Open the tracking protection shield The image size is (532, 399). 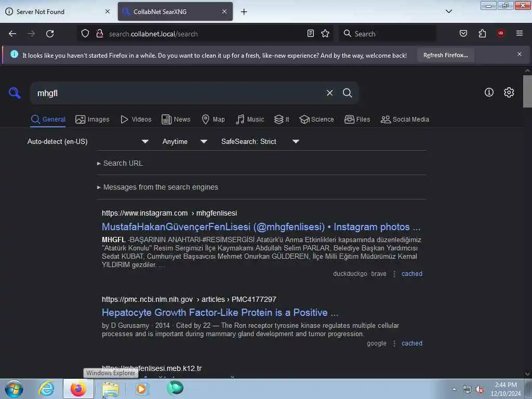[x=85, y=34]
